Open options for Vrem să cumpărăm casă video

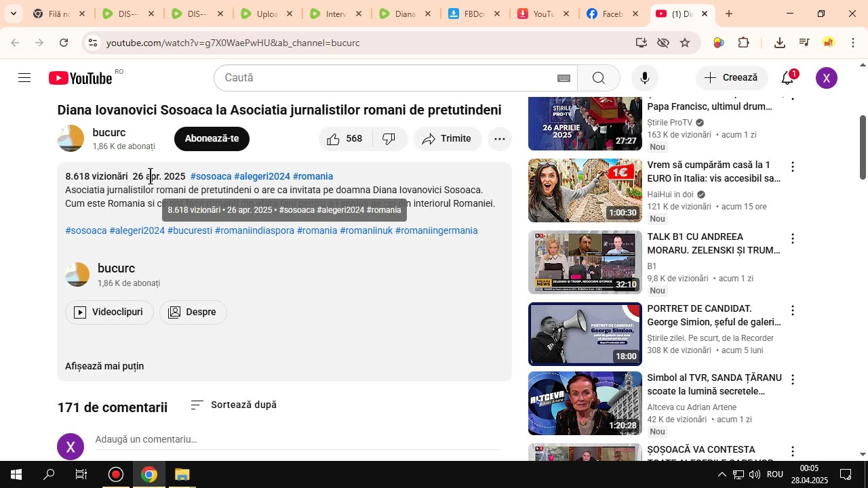792,167
